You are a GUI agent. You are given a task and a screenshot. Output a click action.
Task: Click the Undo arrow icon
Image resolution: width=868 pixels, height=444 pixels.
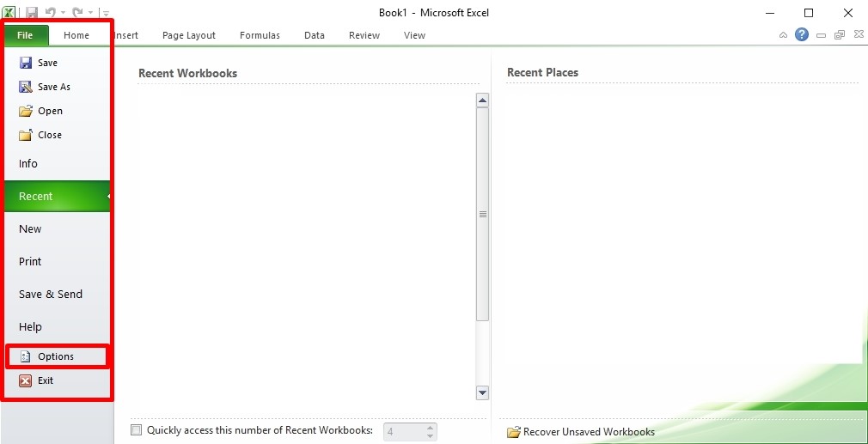tap(51, 12)
